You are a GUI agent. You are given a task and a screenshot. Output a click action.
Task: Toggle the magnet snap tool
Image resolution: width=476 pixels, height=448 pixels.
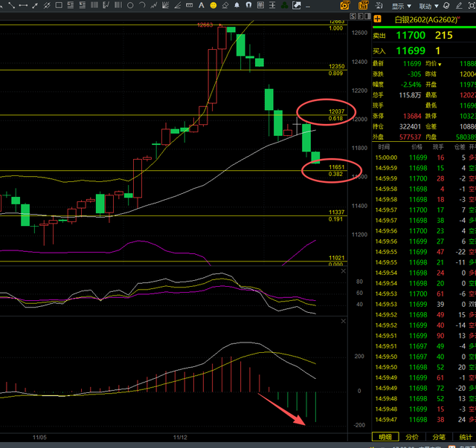(x=248, y=5)
